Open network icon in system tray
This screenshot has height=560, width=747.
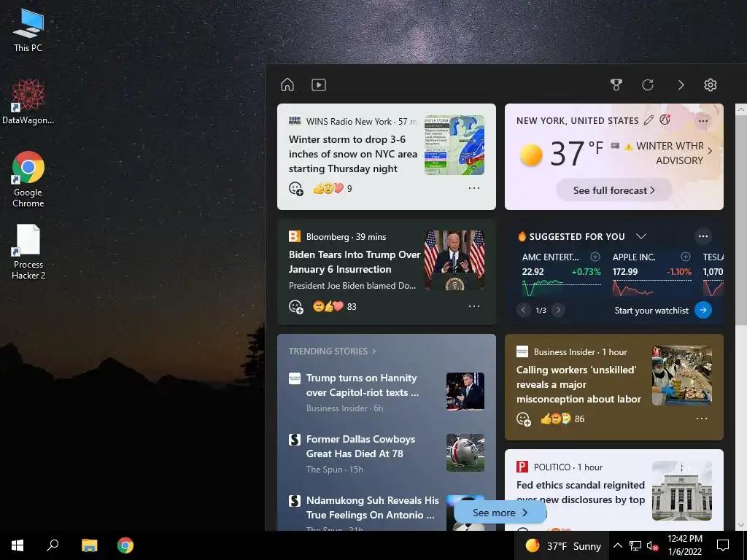click(x=635, y=545)
